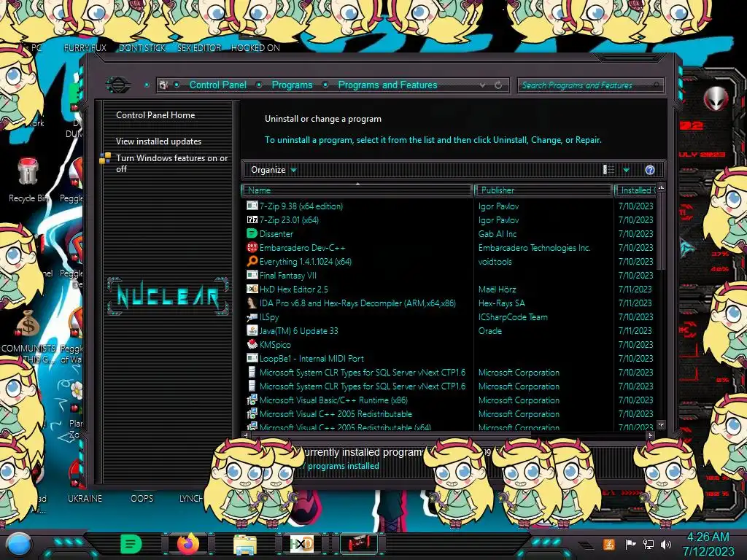Refresh the address bar location
747x560 pixels.
click(498, 85)
